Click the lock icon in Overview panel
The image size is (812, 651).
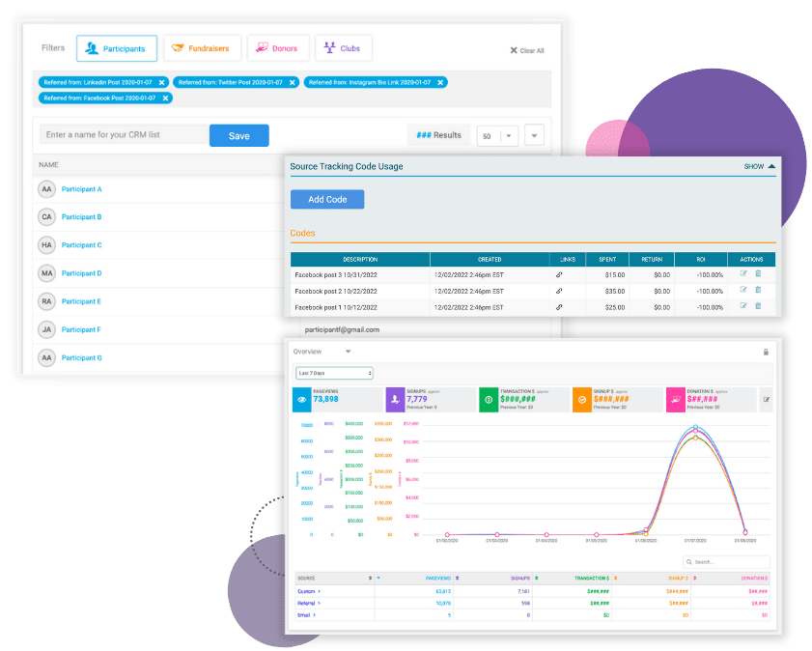coord(766,353)
